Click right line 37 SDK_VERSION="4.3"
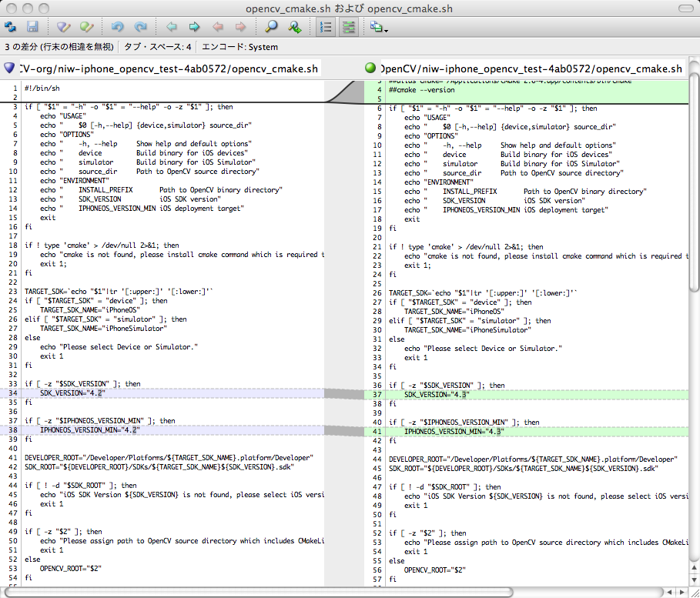Screen dimensions: 700x598 point(437,395)
